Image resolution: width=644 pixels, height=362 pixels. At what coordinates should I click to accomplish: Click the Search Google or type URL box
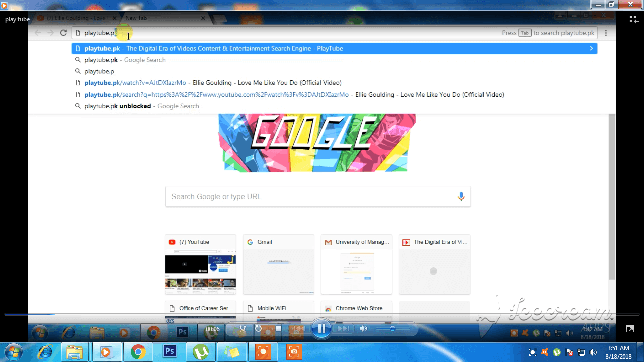coord(318,196)
